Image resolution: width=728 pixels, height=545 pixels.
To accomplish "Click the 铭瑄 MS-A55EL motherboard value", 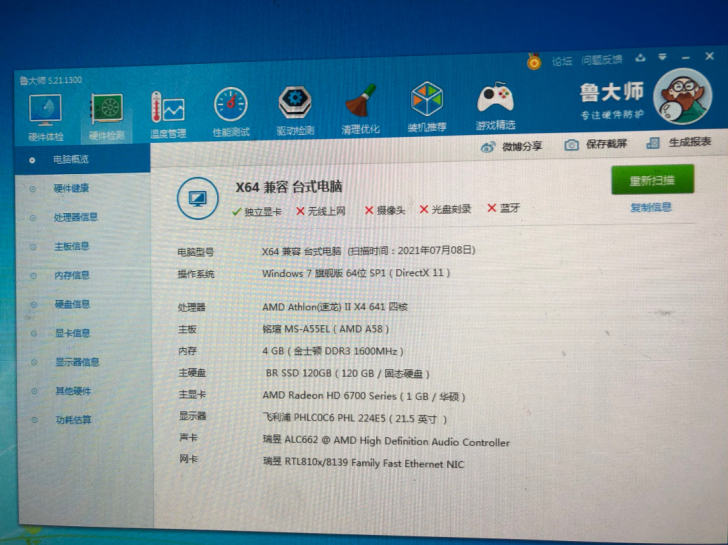I will [x=325, y=329].
